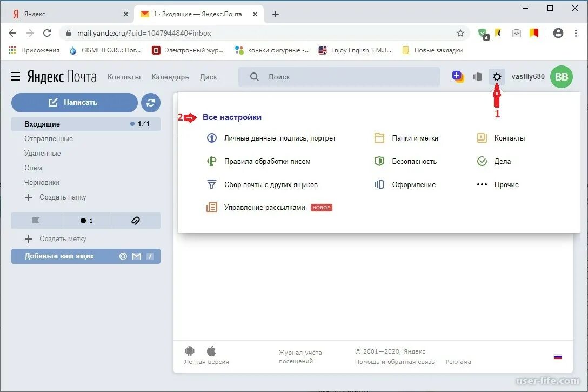The height and width of the screenshot is (392, 588).
Task: Open a new browser tab
Action: pos(276,14)
